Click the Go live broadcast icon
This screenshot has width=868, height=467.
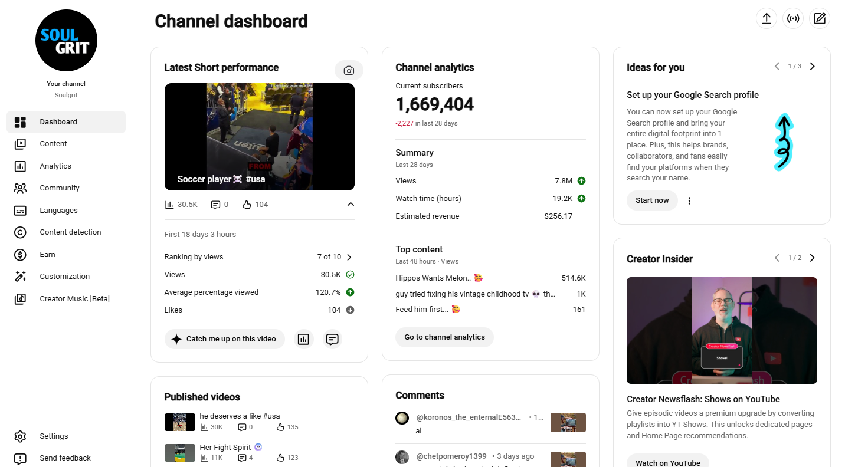793,18
